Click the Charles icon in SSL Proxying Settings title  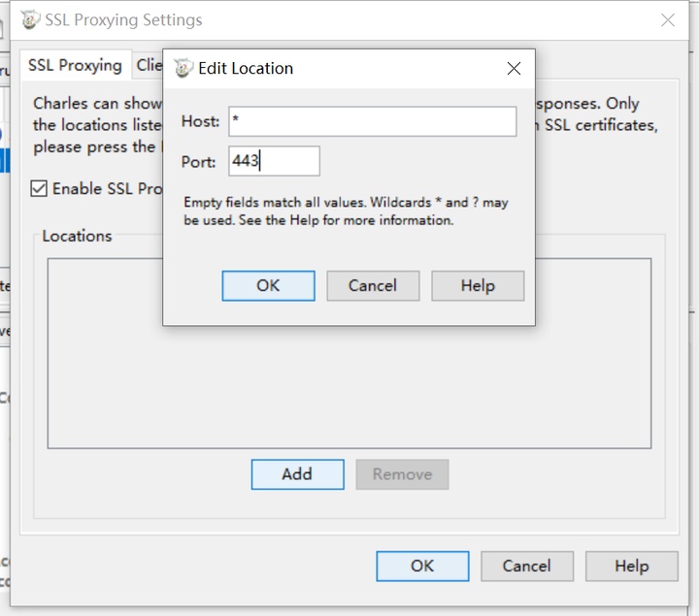pyautogui.click(x=30, y=20)
